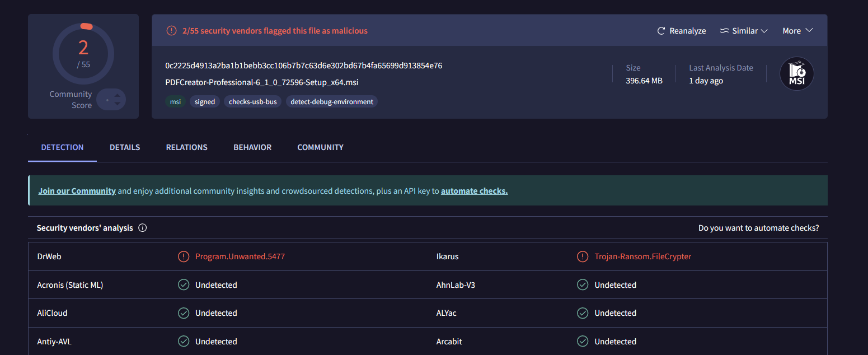Click the Acronis (Static ML) vendor name

point(70,285)
